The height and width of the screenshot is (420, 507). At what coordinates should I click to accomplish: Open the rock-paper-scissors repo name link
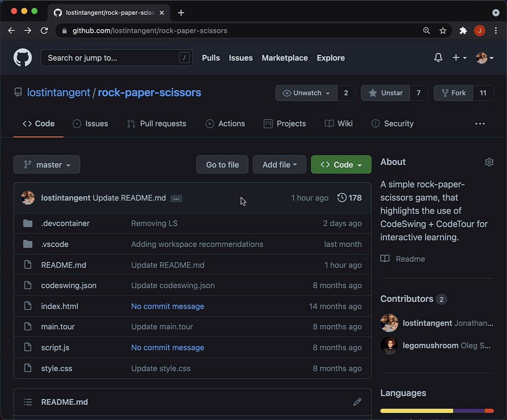tap(150, 93)
